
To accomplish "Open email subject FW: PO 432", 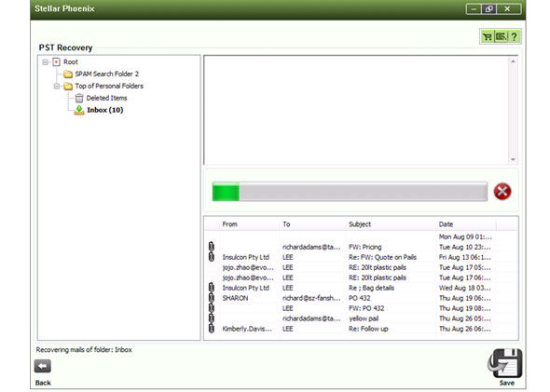I will [x=366, y=308].
